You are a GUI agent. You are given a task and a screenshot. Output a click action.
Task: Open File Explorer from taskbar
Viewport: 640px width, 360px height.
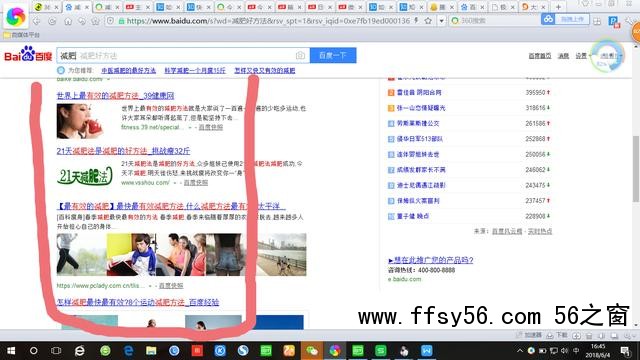(x=151, y=351)
